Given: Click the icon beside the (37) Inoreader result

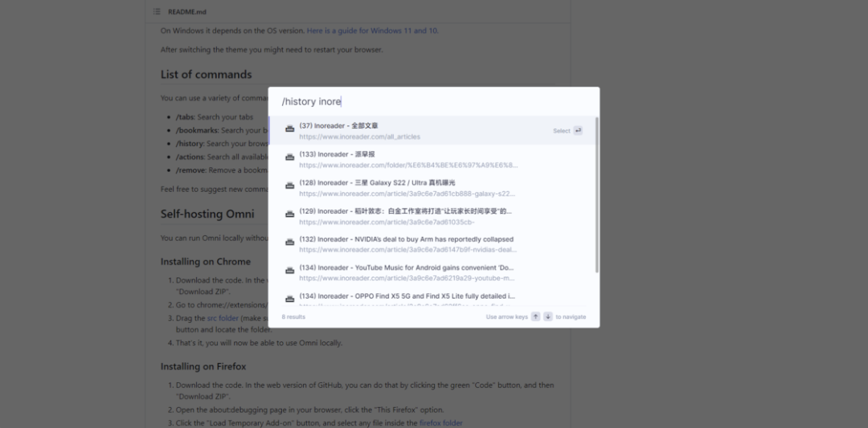Looking at the screenshot, I should (289, 128).
